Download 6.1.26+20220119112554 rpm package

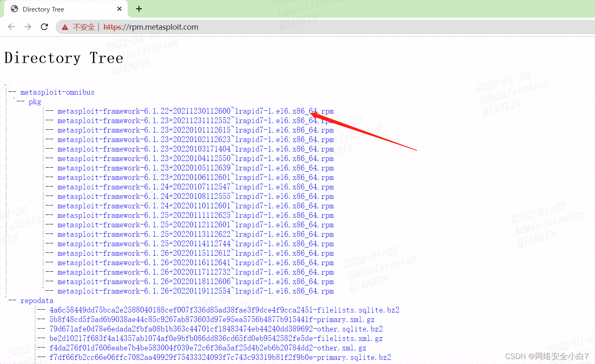[196, 291]
